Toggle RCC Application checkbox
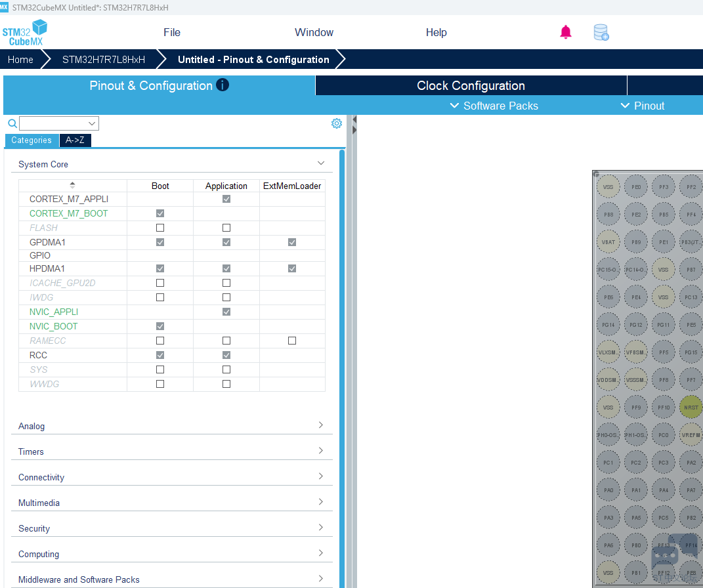703x588 pixels. [x=226, y=355]
